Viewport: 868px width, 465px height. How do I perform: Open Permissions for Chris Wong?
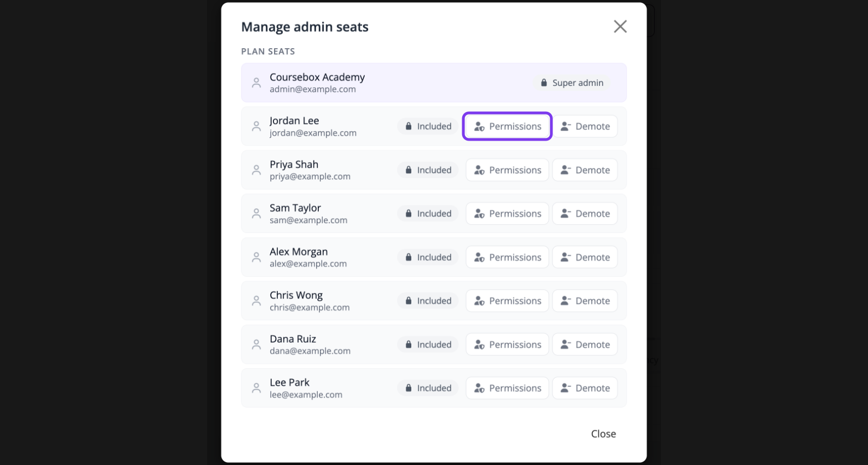click(507, 301)
